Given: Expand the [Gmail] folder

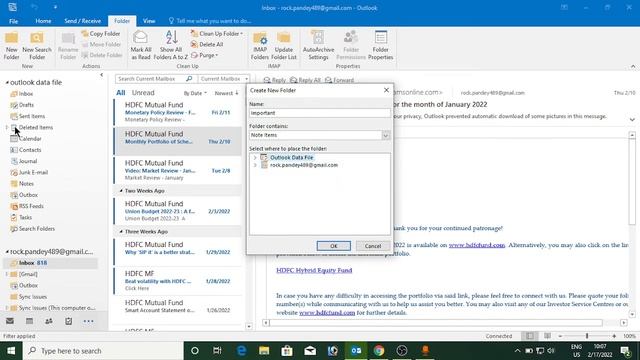Looking at the screenshot, I should click(7, 274).
